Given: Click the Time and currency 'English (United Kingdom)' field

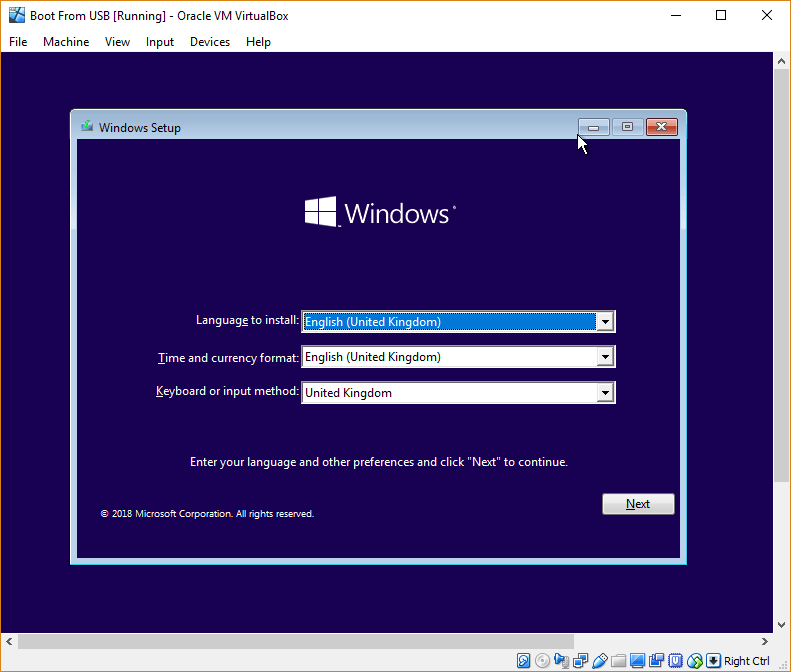Looking at the screenshot, I should click(x=449, y=357).
